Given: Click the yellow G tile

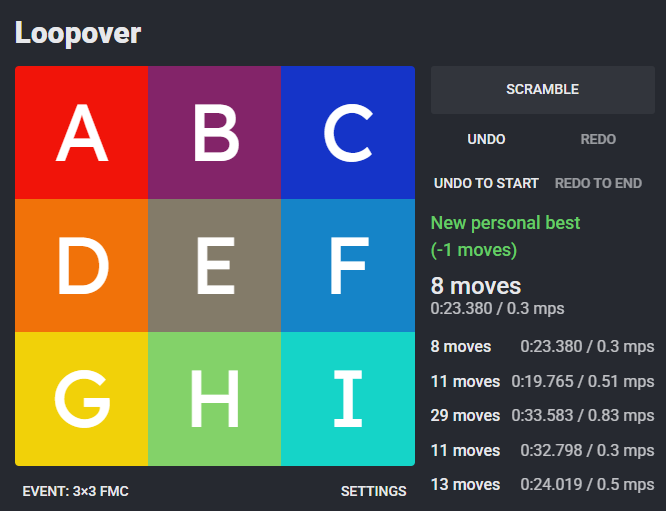Looking at the screenshot, I should pyautogui.click(x=82, y=399).
